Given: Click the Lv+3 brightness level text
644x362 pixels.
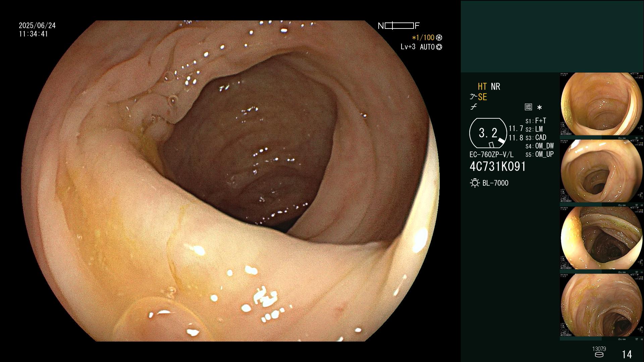Looking at the screenshot, I should tap(408, 47).
